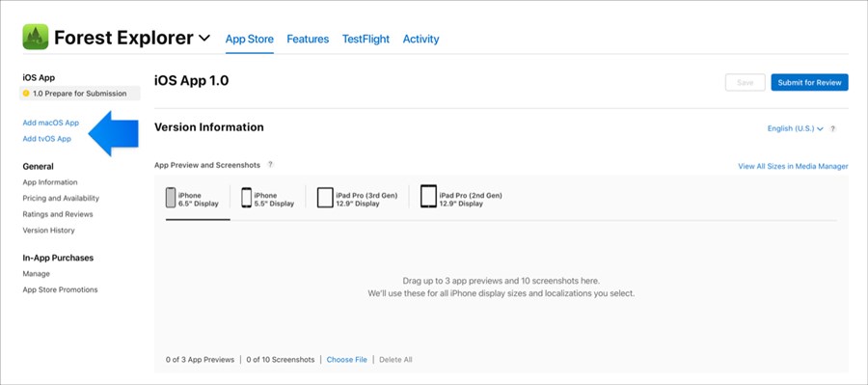The height and width of the screenshot is (385, 868).
Task: Click the iPad Pro 3rd Gen device icon
Action: 325,198
